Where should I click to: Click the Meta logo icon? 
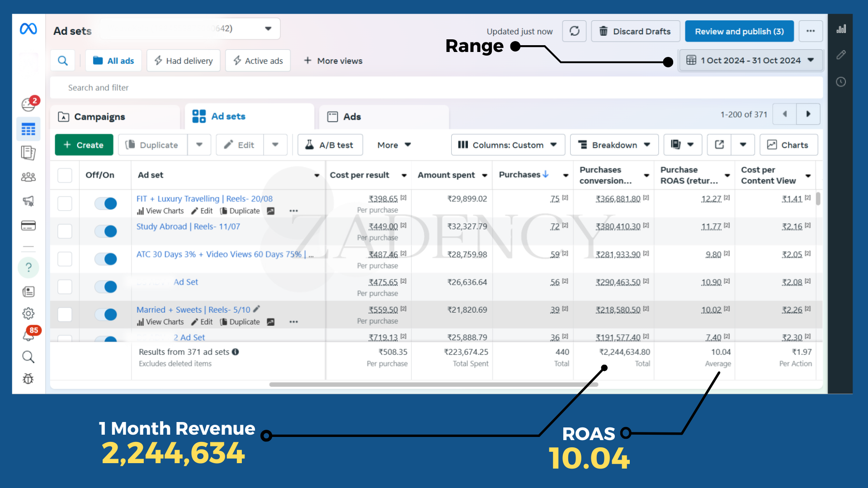(x=28, y=29)
